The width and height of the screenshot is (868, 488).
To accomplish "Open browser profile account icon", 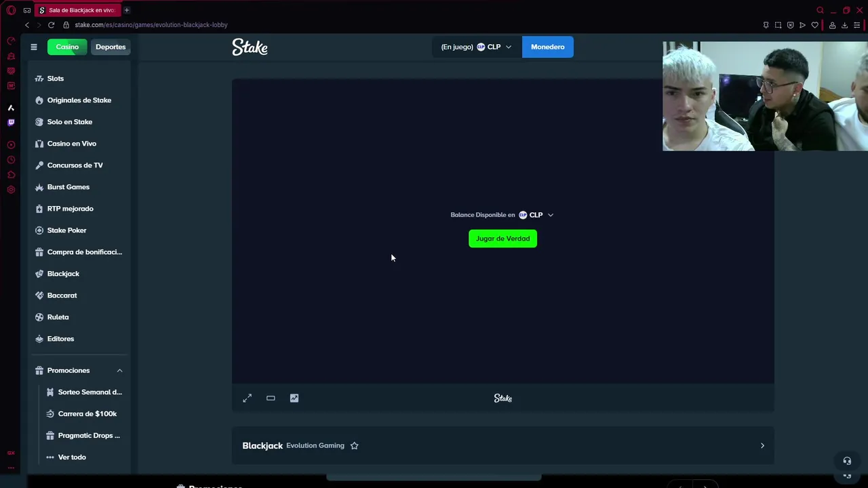I will click(x=832, y=25).
